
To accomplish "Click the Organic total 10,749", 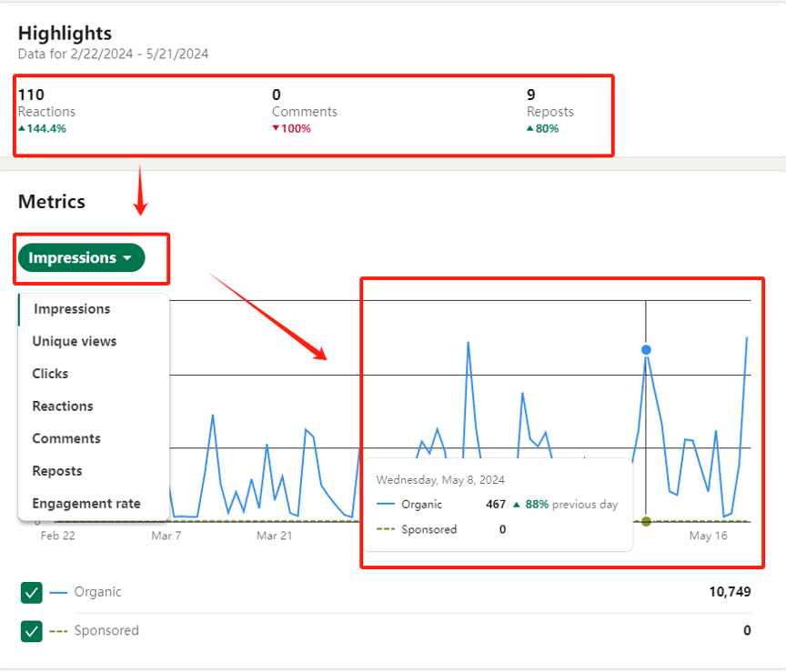I will (x=730, y=592).
